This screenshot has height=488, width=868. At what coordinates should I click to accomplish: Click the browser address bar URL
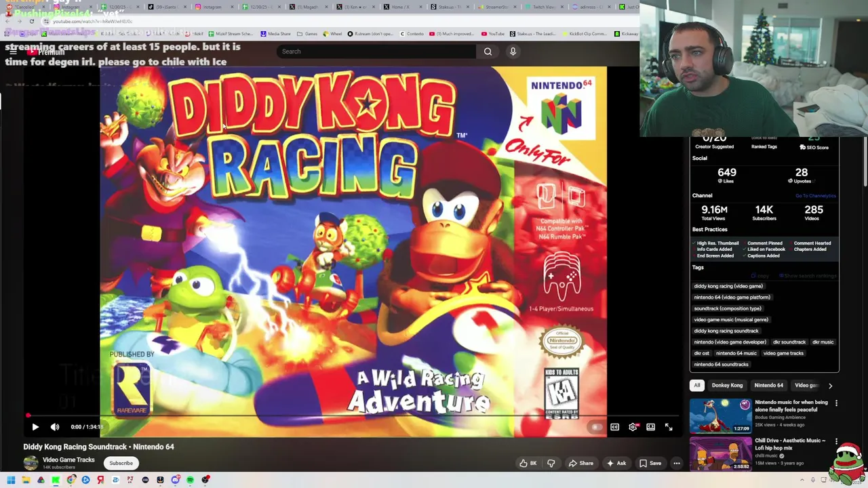93,21
